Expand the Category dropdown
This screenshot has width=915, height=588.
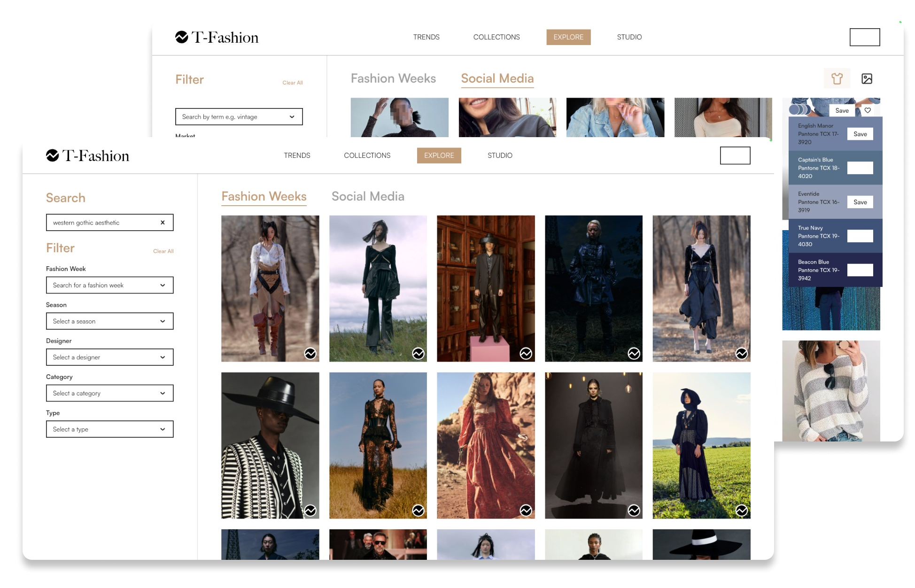109,393
